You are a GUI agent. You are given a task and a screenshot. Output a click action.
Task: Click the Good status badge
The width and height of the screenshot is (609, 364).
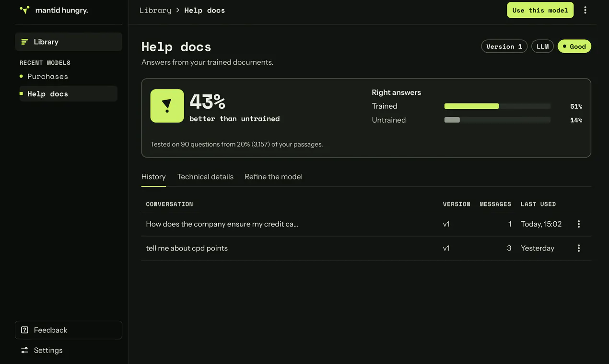(574, 46)
